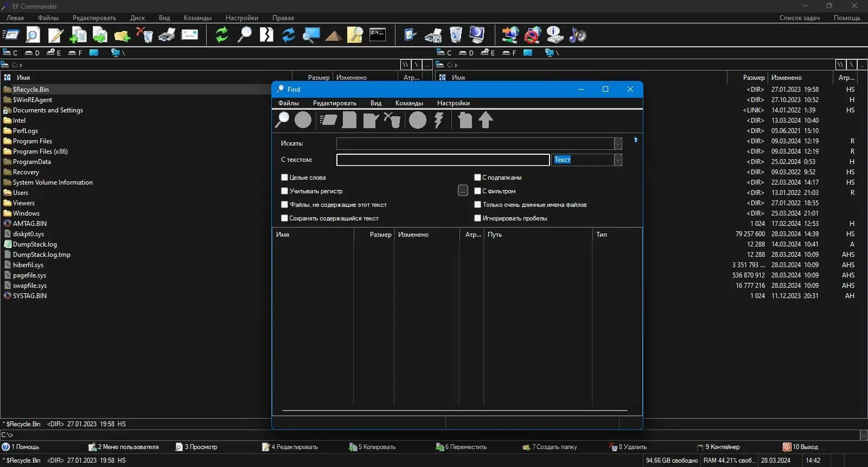
Task: Toggle 'Только очень длинные имена файлов' checkbox
Action: [477, 205]
